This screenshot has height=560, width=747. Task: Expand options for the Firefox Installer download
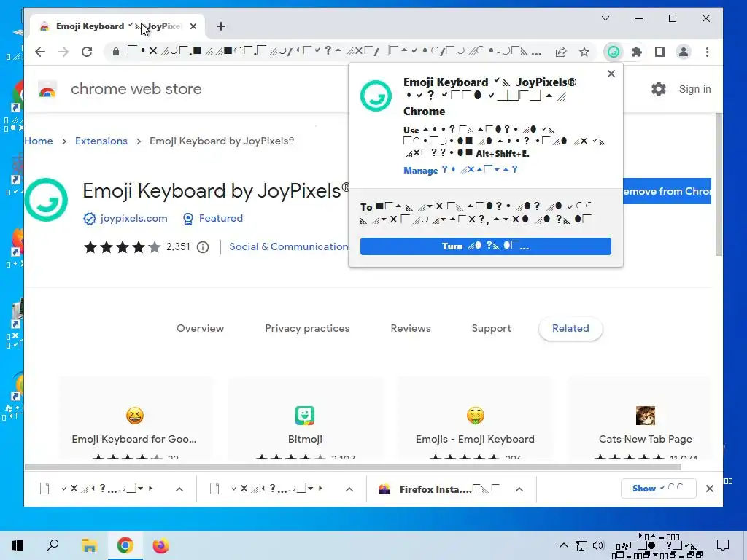519,489
